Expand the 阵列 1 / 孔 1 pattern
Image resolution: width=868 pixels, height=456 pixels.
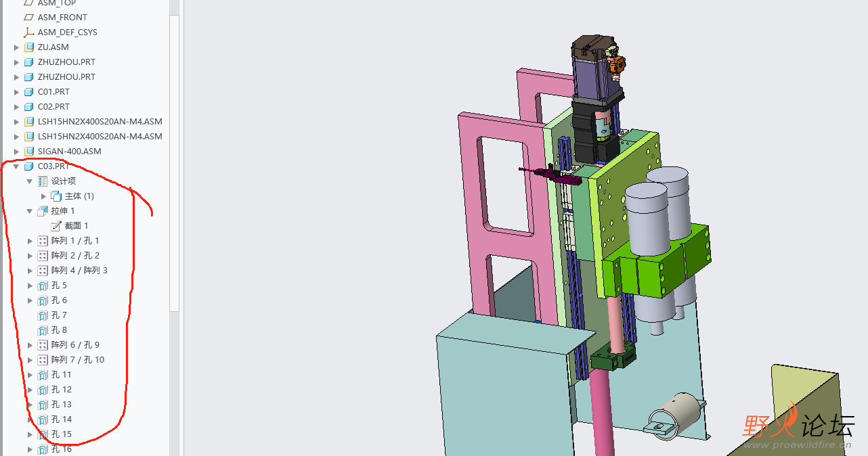coord(30,241)
